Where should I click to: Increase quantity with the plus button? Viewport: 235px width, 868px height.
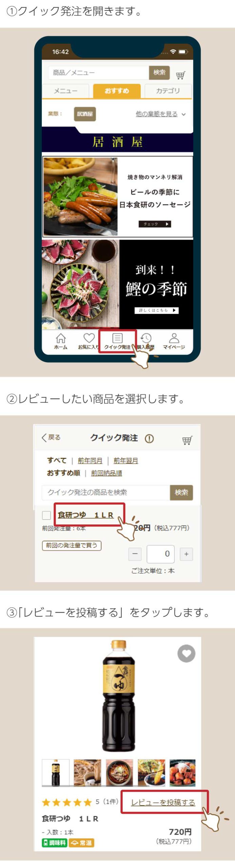pyautogui.click(x=186, y=554)
